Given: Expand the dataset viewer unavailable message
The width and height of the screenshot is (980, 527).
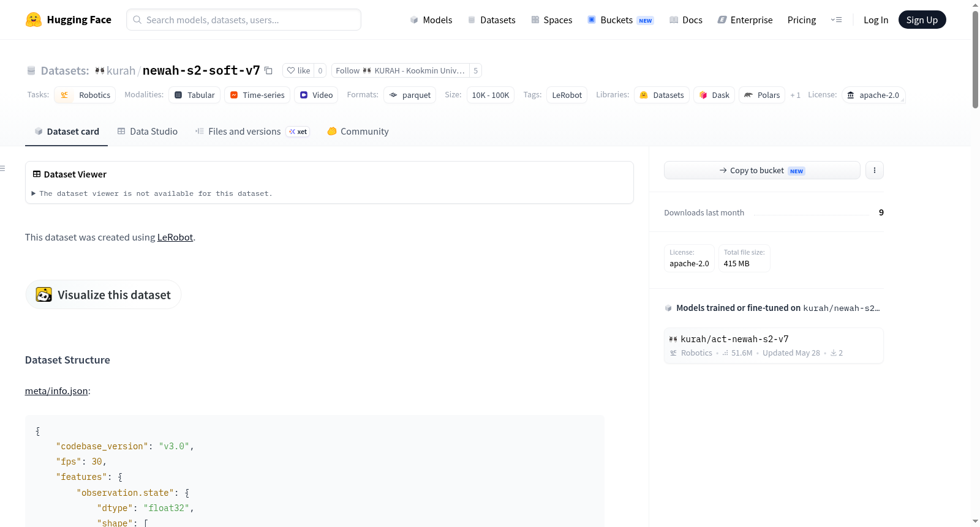Looking at the screenshot, I should click(152, 193).
